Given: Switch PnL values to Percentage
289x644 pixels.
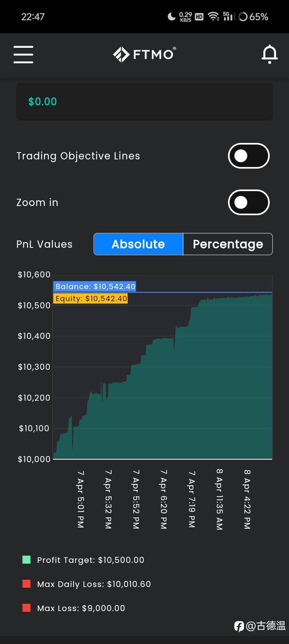Looking at the screenshot, I should tap(228, 244).
